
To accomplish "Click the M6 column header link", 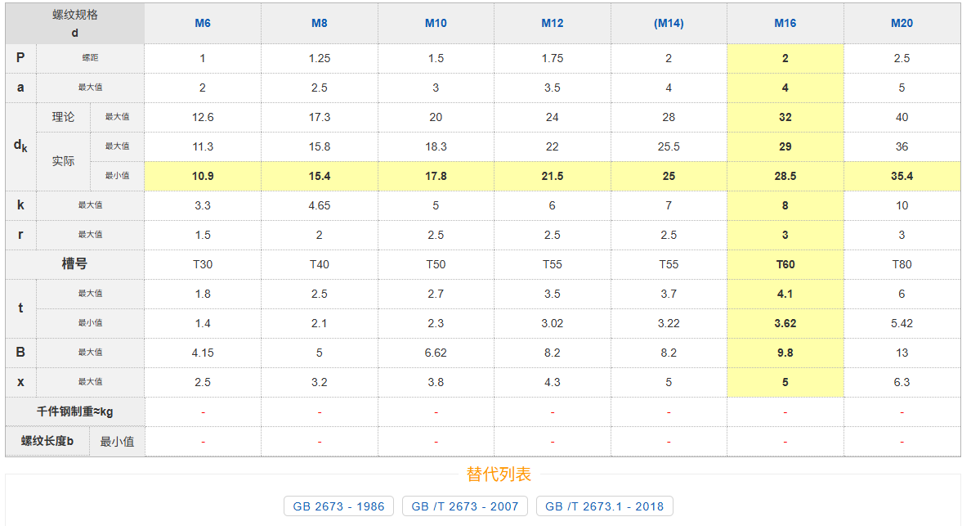I will click(x=203, y=24).
